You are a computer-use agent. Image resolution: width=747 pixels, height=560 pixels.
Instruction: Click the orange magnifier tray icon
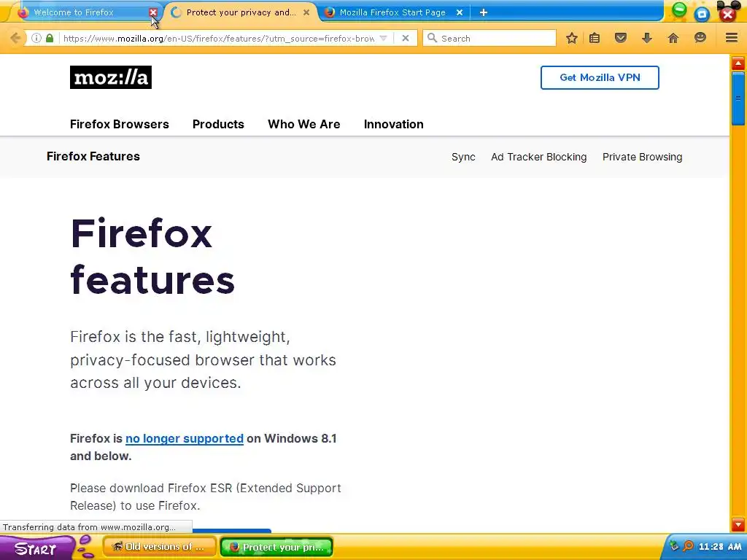[688, 546]
